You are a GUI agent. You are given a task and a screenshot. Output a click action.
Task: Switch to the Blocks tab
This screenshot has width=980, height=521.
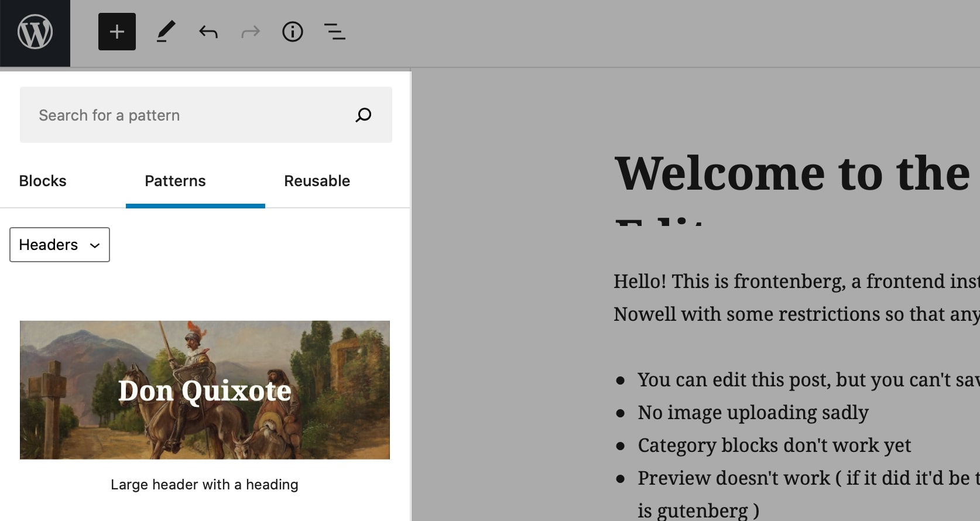point(43,181)
